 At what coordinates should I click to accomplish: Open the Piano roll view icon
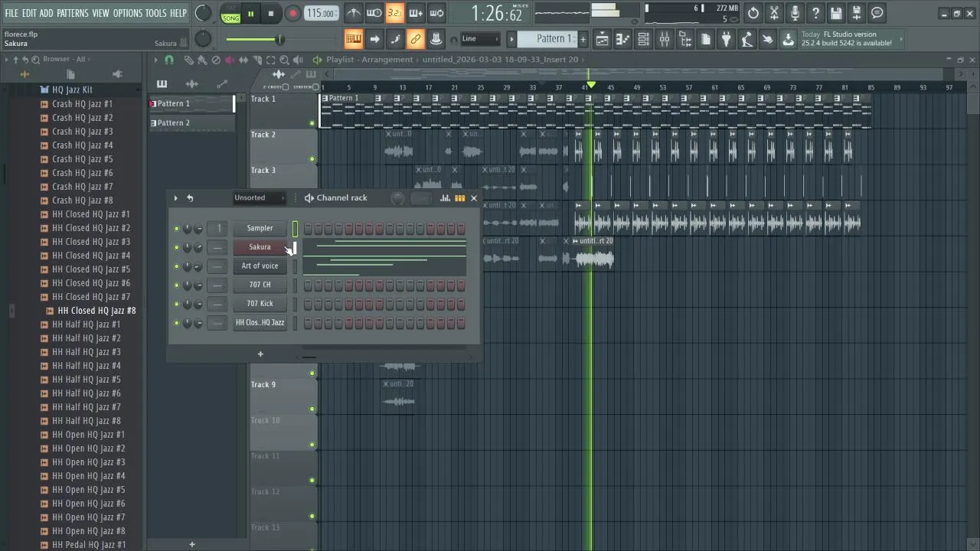[623, 39]
